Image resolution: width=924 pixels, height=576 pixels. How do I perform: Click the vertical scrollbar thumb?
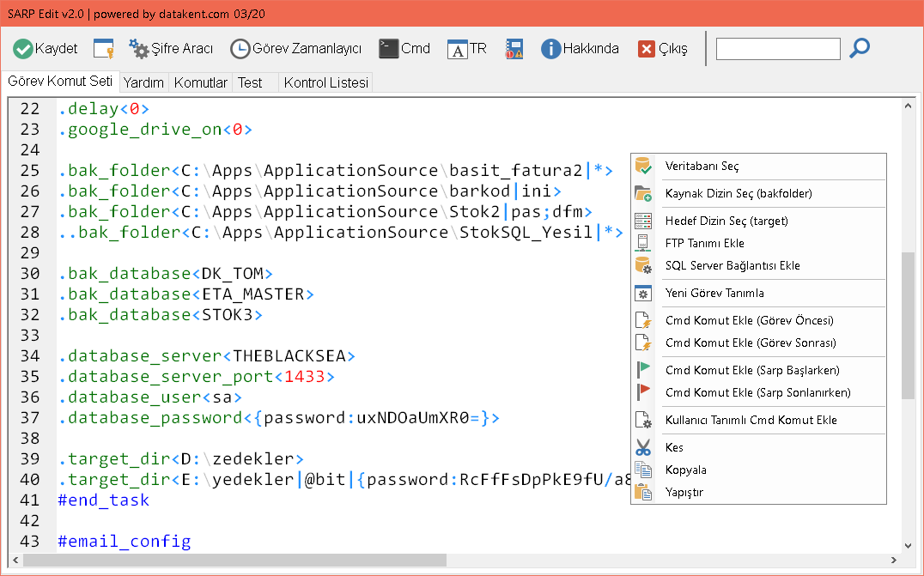(x=908, y=325)
